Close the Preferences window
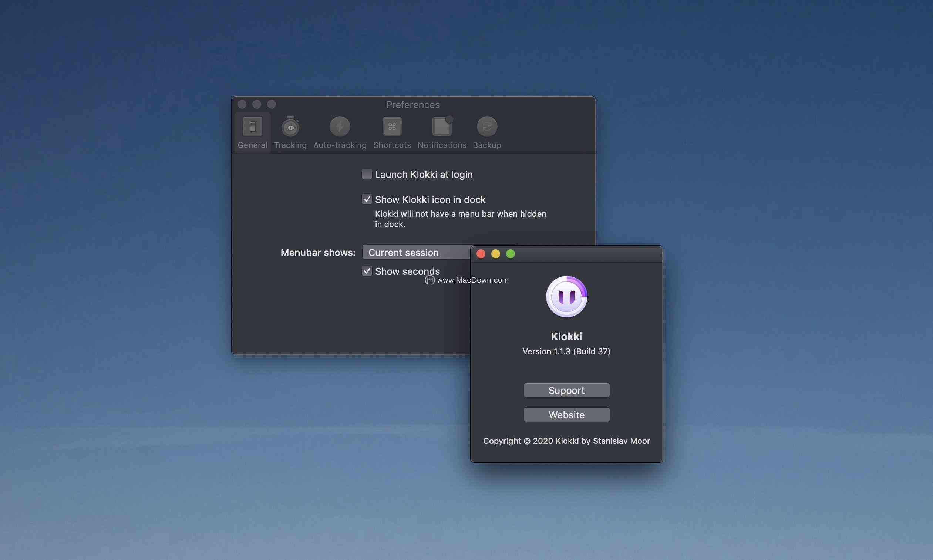Viewport: 933px width, 560px height. [242, 104]
